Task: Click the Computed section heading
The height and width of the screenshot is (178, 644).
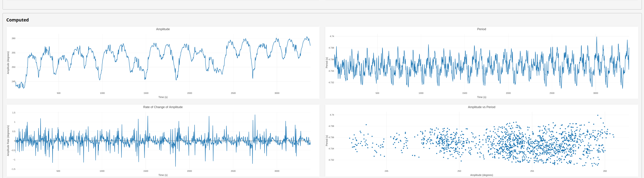Action: point(17,20)
